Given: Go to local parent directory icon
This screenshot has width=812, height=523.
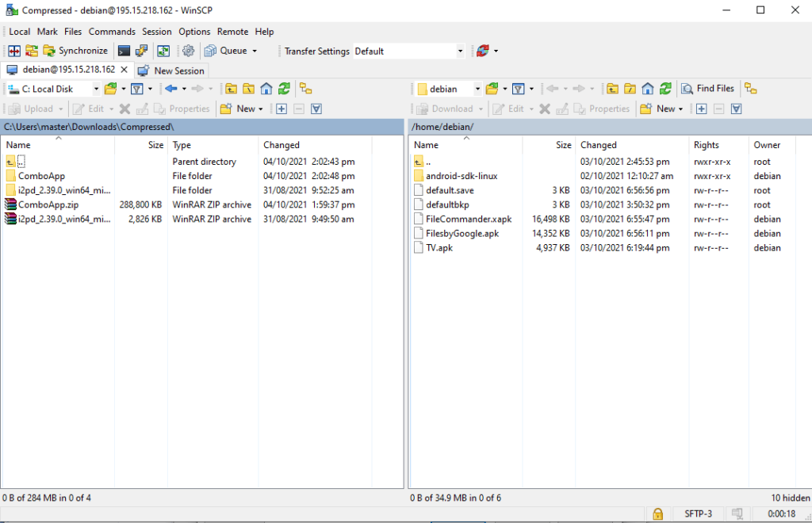Looking at the screenshot, I should coord(231,89).
